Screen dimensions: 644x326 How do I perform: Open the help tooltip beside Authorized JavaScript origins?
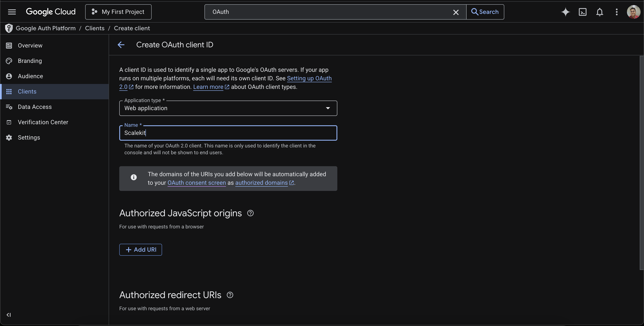coord(250,213)
